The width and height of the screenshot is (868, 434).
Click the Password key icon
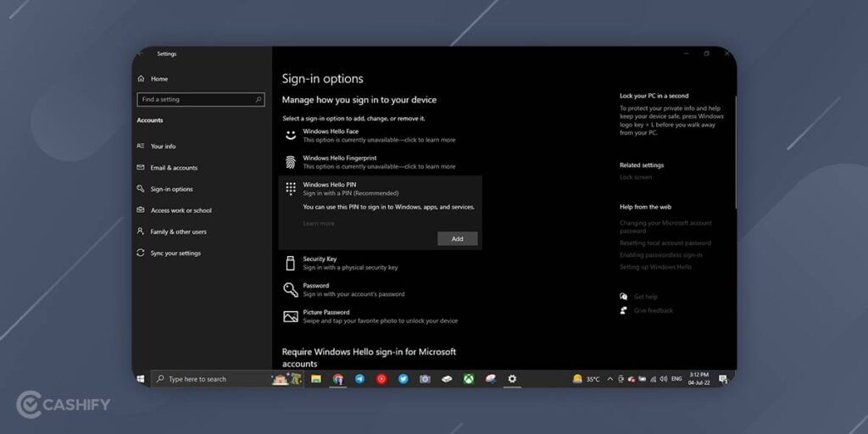click(x=291, y=290)
